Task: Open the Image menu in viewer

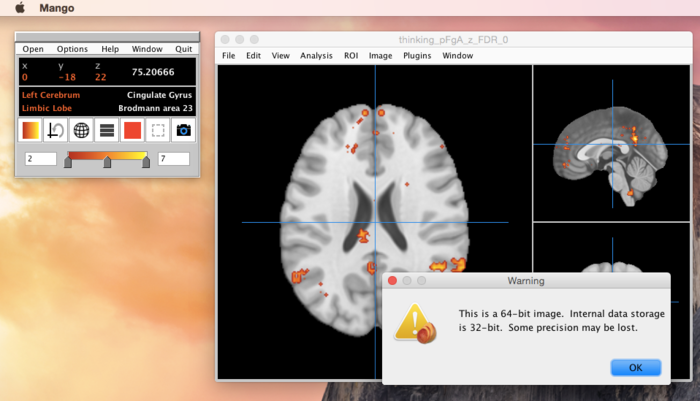Action: [380, 56]
